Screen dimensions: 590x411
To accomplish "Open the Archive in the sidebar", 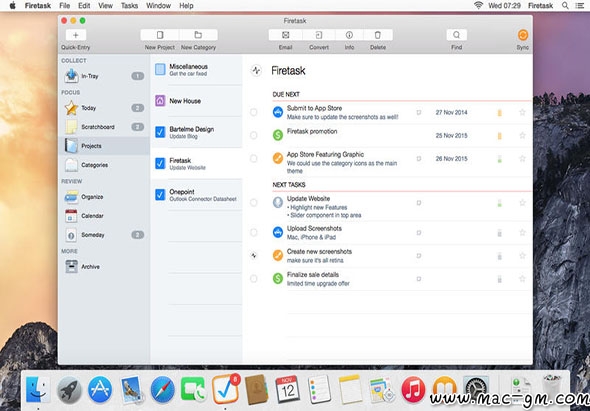I will (104, 267).
